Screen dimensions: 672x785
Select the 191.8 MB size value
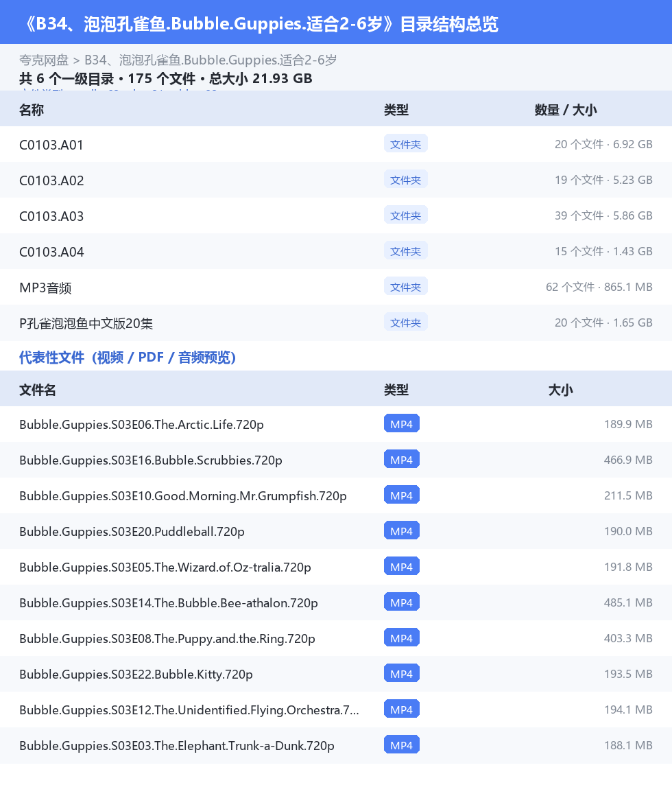click(628, 567)
